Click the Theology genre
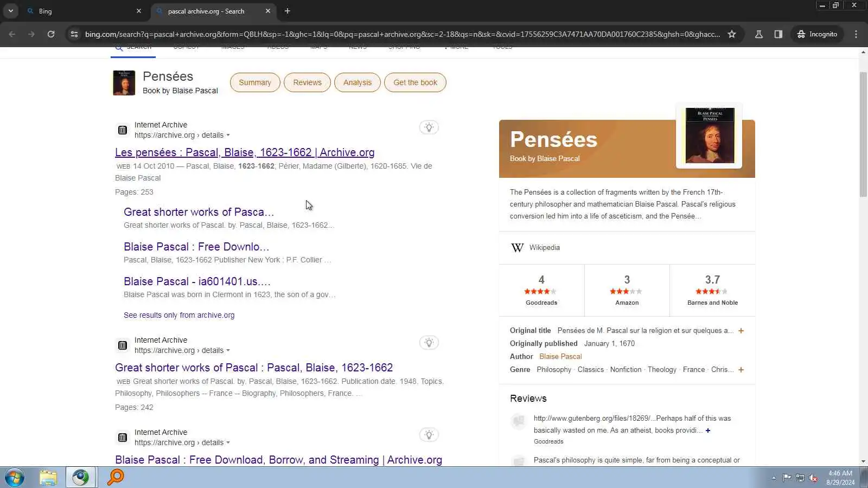868x488 pixels. [x=662, y=370]
